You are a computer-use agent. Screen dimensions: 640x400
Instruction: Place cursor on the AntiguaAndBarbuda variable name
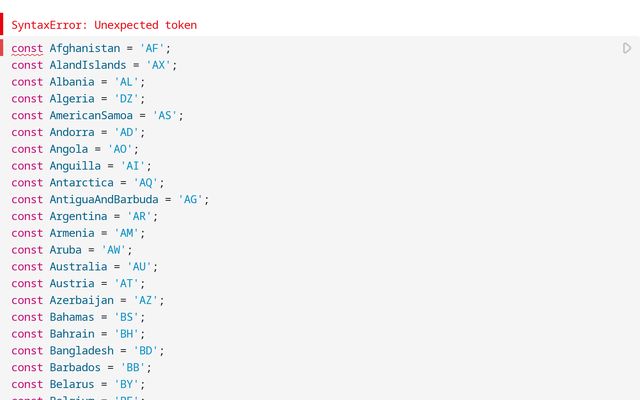point(104,199)
